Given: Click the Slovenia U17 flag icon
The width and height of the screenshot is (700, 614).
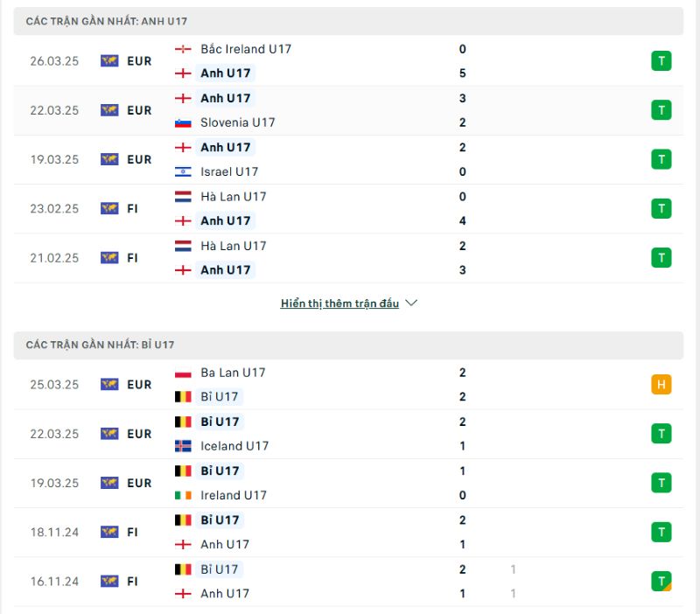Looking at the screenshot, I should pos(183,122).
